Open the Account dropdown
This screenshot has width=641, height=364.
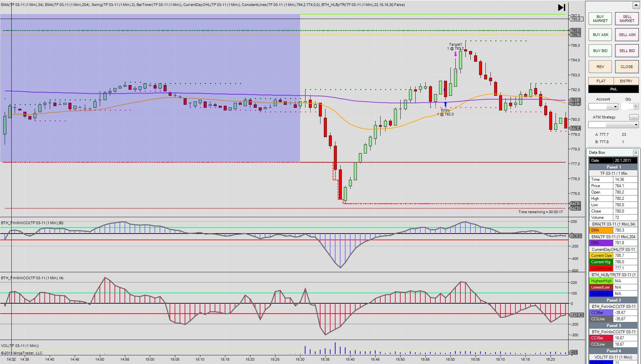[x=615, y=107]
